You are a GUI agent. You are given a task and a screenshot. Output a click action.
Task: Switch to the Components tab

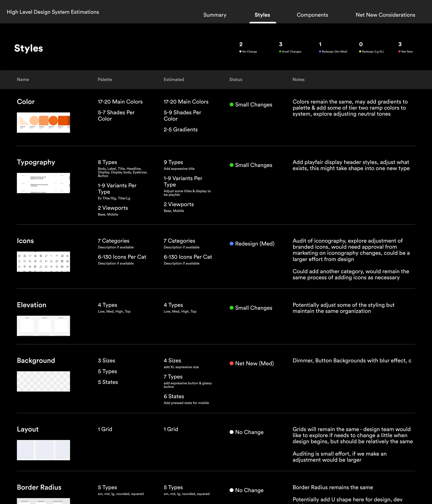312,15
